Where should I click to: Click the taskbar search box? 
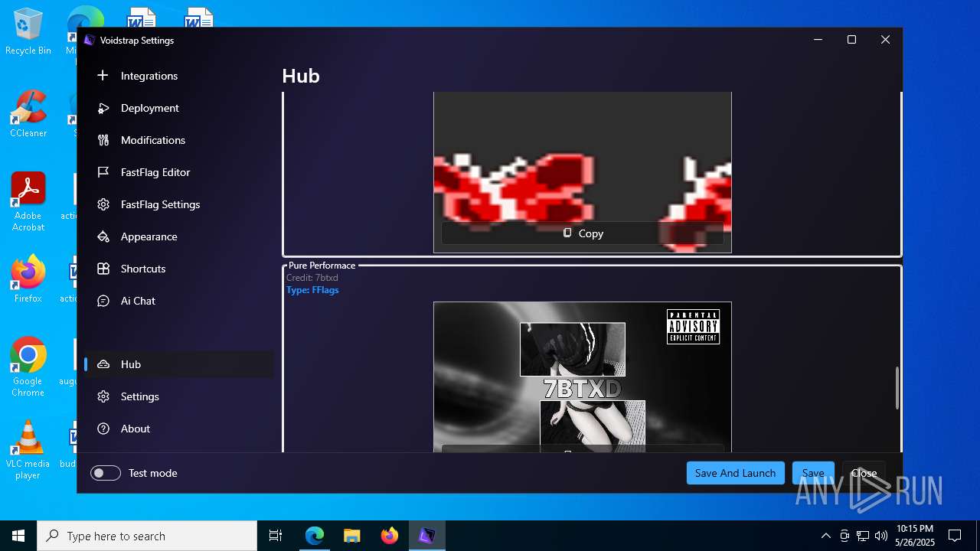147,536
